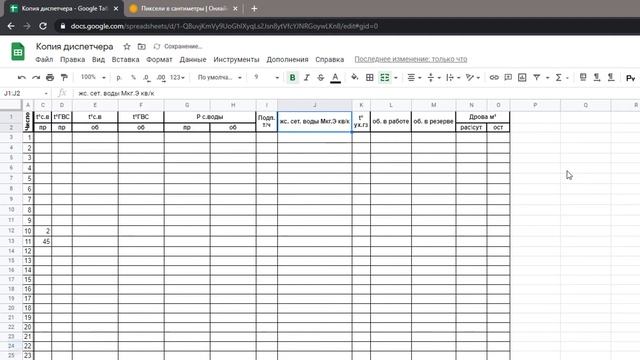The image size is (640, 360).
Task: Open the Инструменты menu
Action: click(236, 60)
